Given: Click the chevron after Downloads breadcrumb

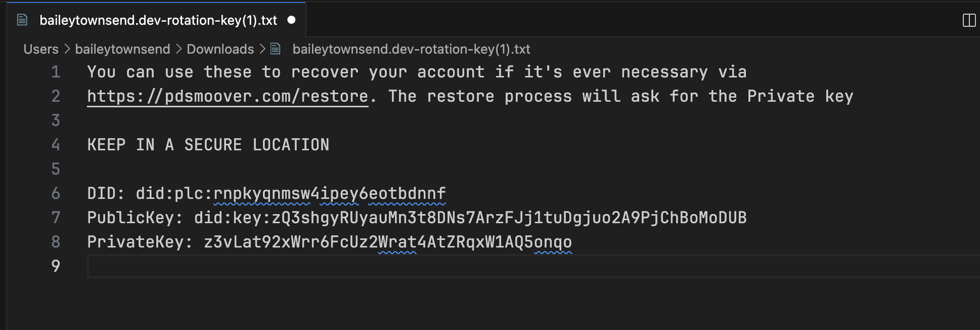Looking at the screenshot, I should 262,49.
